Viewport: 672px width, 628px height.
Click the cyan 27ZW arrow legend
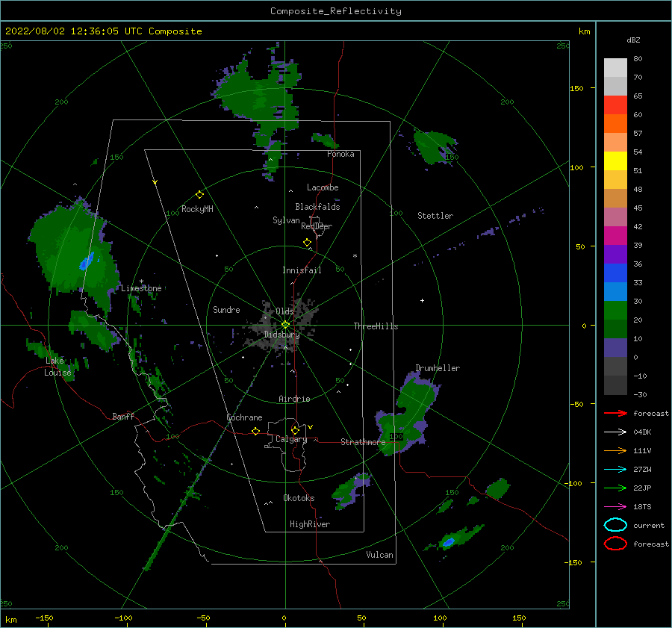tap(615, 470)
